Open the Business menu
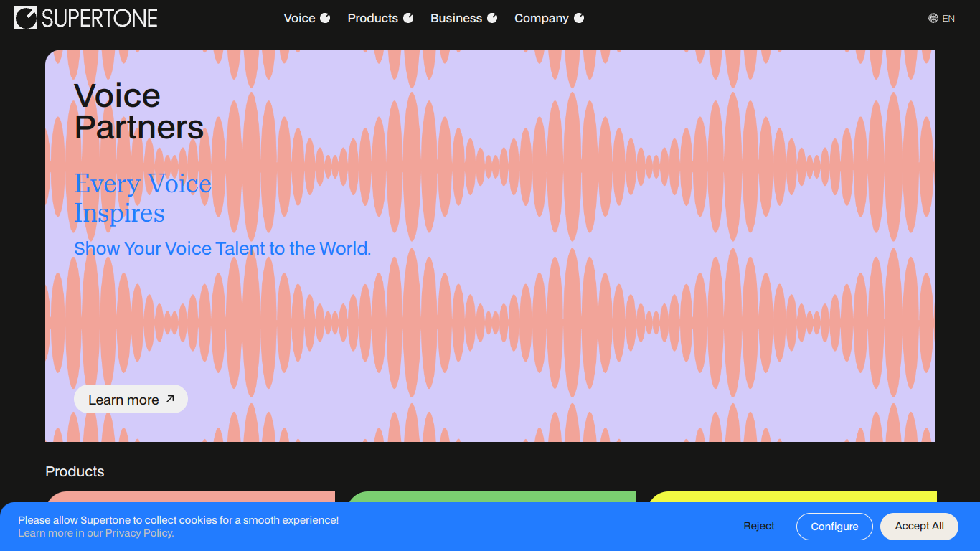Image resolution: width=980 pixels, height=551 pixels. (463, 18)
